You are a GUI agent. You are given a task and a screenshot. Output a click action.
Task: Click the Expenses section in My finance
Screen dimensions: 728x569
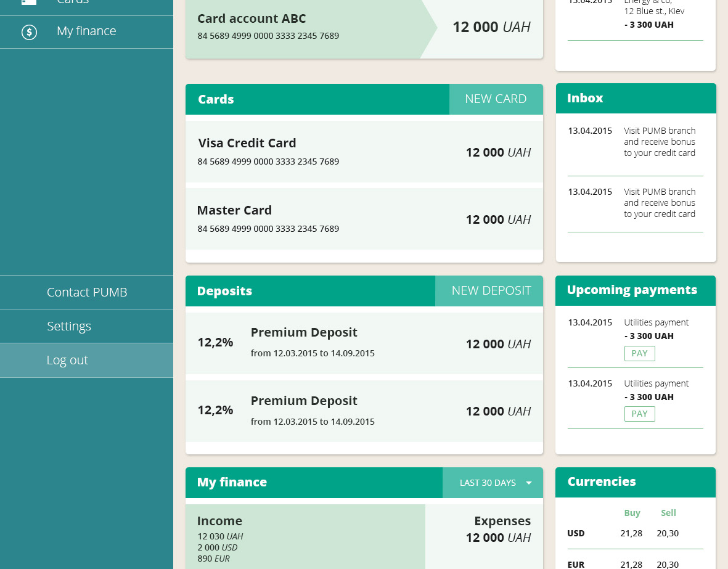tap(485, 535)
